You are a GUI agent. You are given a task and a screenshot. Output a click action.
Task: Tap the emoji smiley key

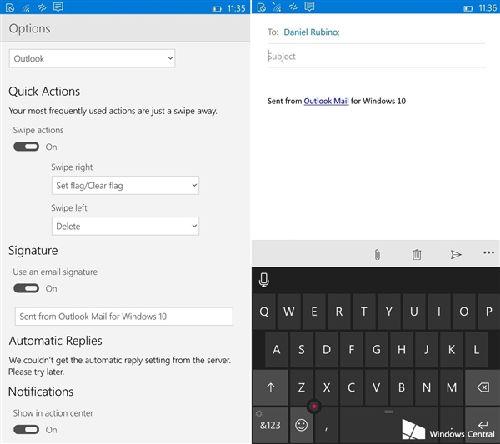coord(301,425)
